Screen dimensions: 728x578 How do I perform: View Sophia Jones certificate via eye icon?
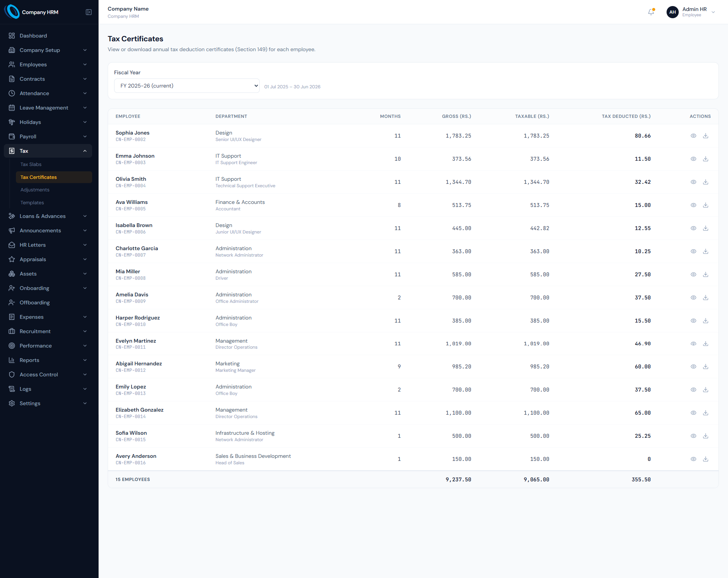(x=693, y=136)
